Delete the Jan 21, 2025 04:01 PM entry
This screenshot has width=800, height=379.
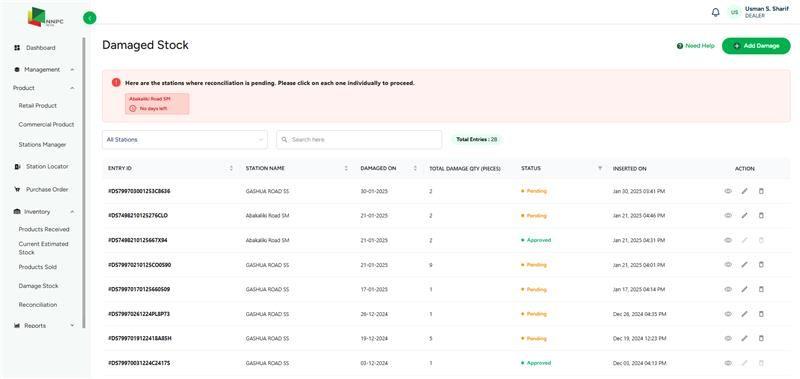761,265
